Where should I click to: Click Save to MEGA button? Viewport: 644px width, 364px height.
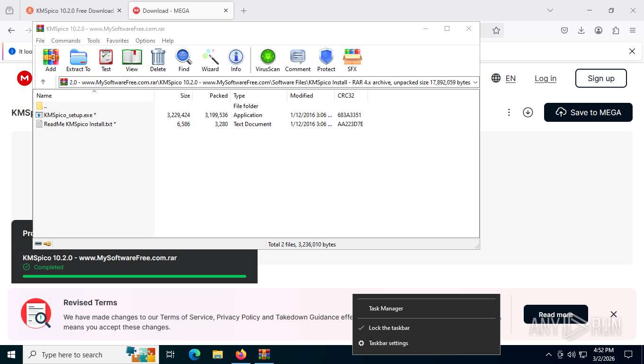point(588,112)
